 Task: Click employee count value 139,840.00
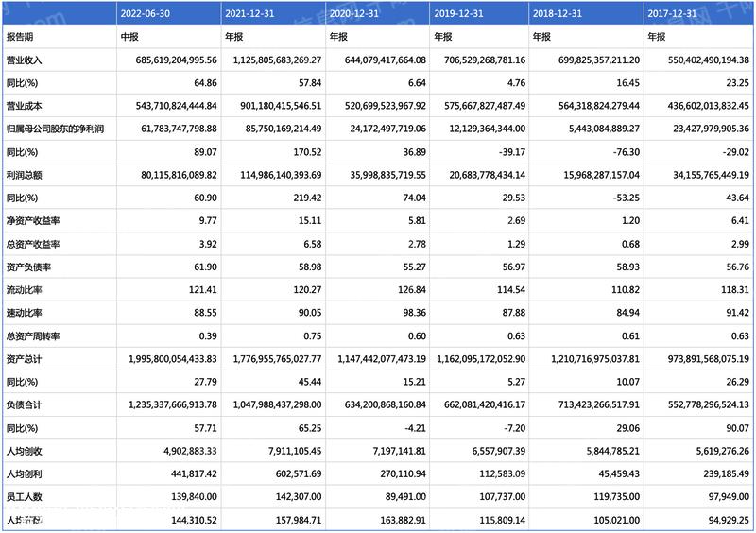tap(194, 497)
